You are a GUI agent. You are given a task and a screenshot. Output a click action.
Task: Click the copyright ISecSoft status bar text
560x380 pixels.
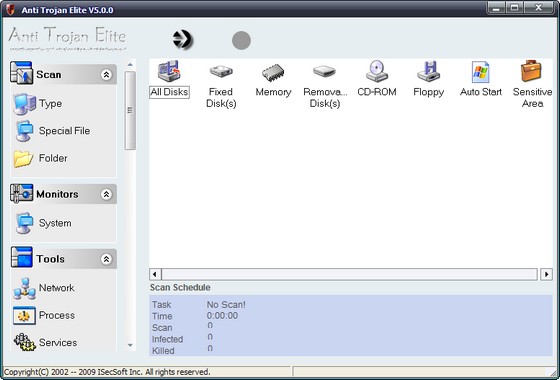107,371
